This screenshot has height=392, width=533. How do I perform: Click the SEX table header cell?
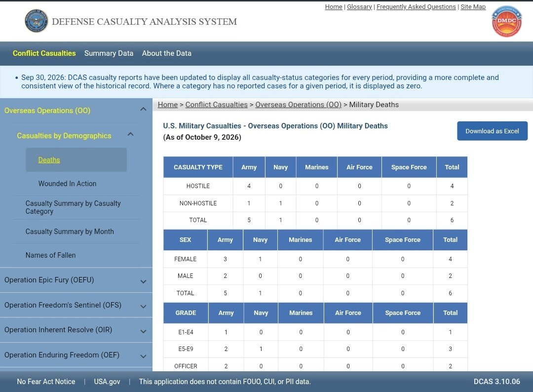tap(185, 239)
